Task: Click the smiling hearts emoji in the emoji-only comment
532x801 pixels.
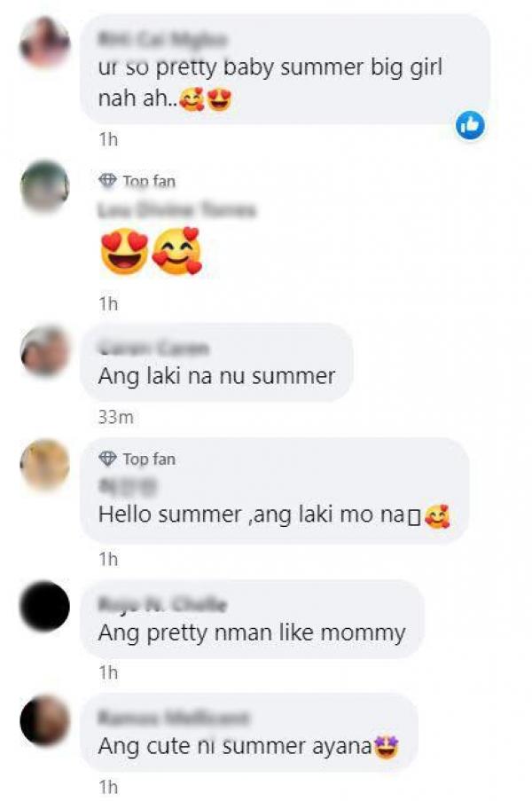Action: [177, 251]
